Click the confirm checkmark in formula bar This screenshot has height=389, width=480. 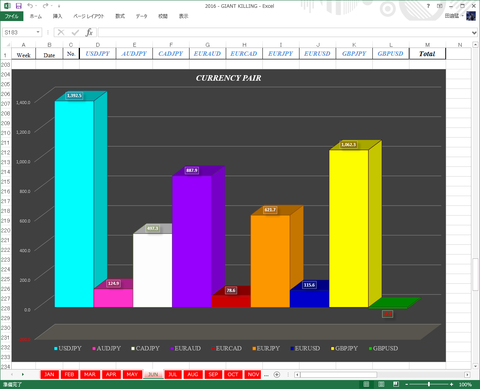pyautogui.click(x=75, y=32)
